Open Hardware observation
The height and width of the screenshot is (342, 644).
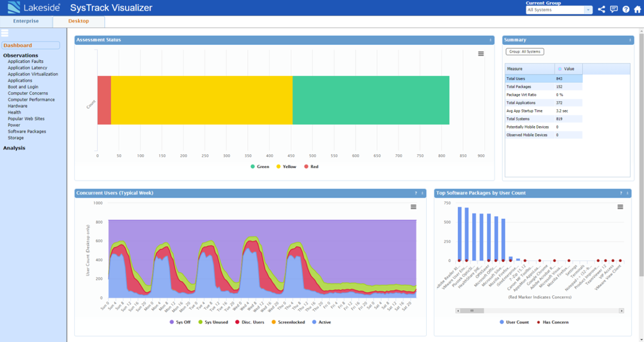(x=18, y=106)
